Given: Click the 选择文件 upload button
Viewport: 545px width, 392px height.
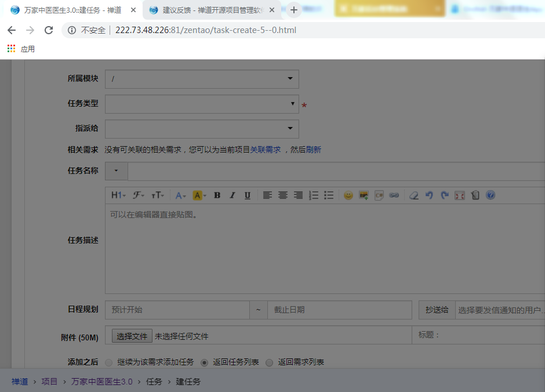Looking at the screenshot, I should point(132,336).
